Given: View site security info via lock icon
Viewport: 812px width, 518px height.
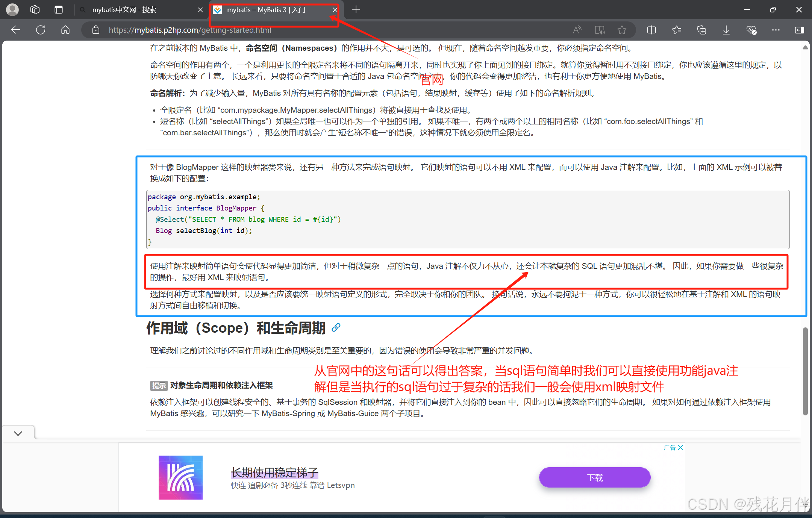Looking at the screenshot, I should coord(96,30).
